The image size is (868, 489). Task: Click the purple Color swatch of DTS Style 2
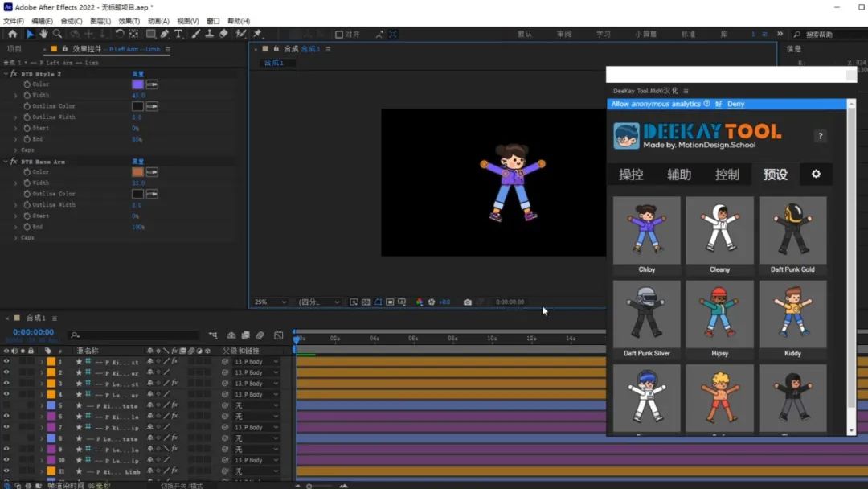click(x=137, y=84)
